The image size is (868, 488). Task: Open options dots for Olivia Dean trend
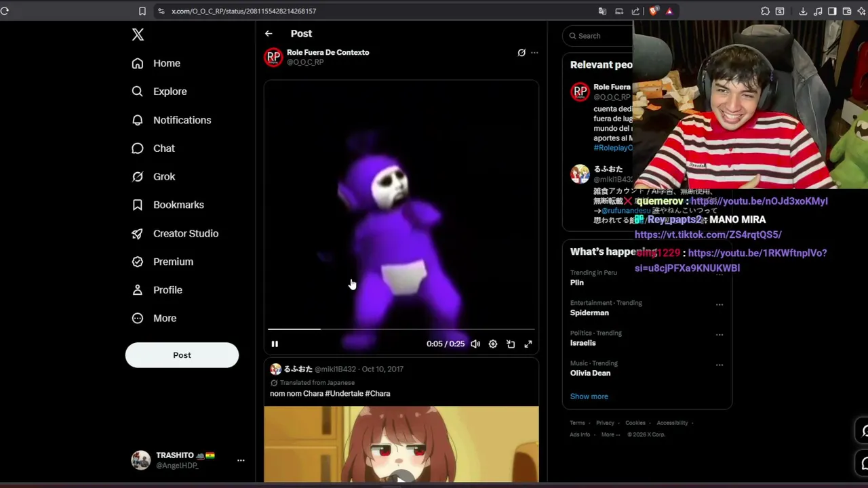tap(719, 365)
